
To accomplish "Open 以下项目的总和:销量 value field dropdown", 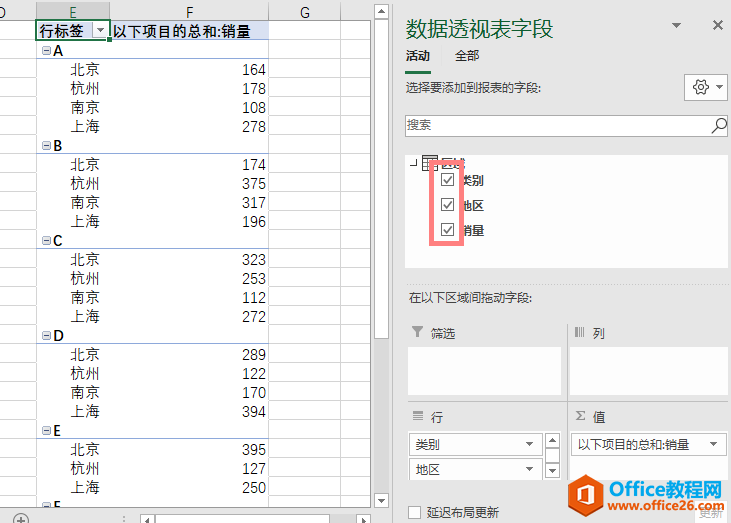I will (x=713, y=444).
